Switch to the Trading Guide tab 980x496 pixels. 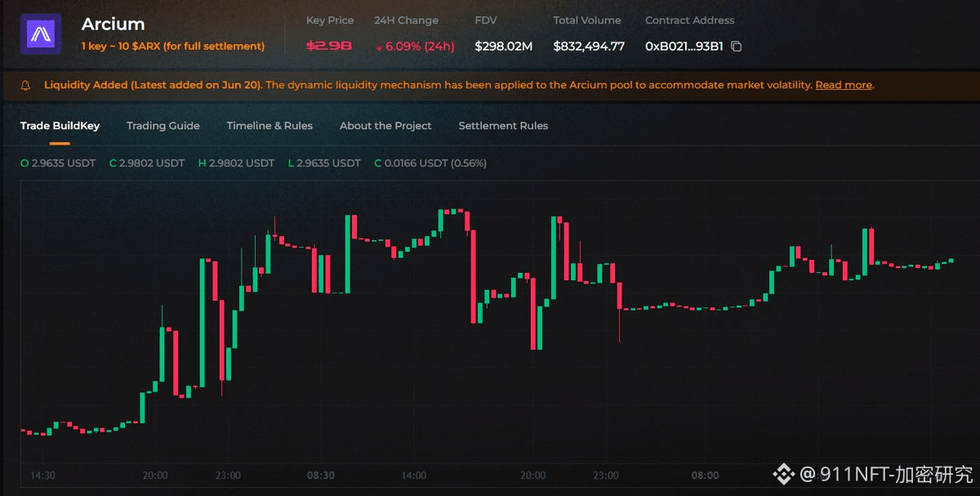pos(163,126)
